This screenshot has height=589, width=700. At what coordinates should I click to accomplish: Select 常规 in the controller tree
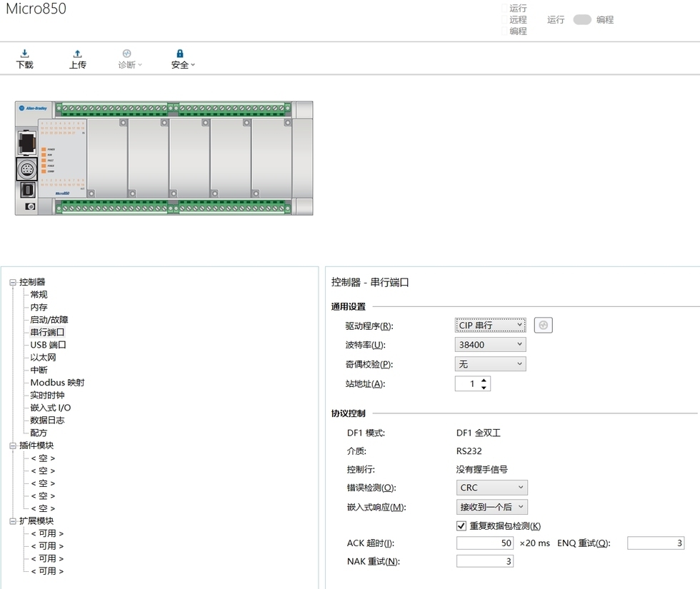[39, 294]
